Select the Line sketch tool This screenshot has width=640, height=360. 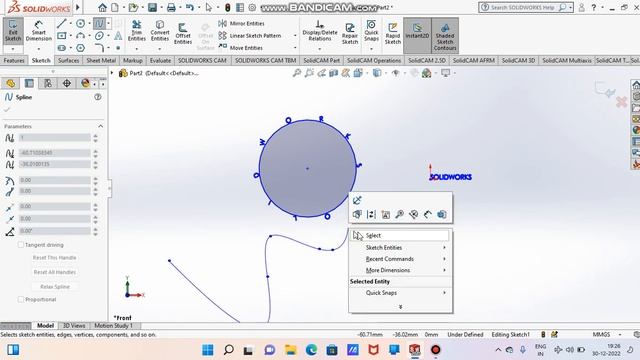[x=62, y=24]
